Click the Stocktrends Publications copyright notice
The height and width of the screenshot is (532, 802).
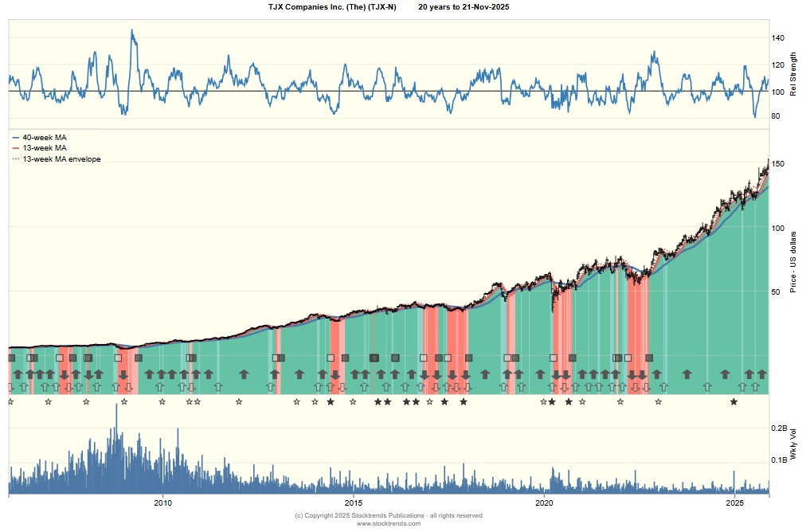point(388,514)
